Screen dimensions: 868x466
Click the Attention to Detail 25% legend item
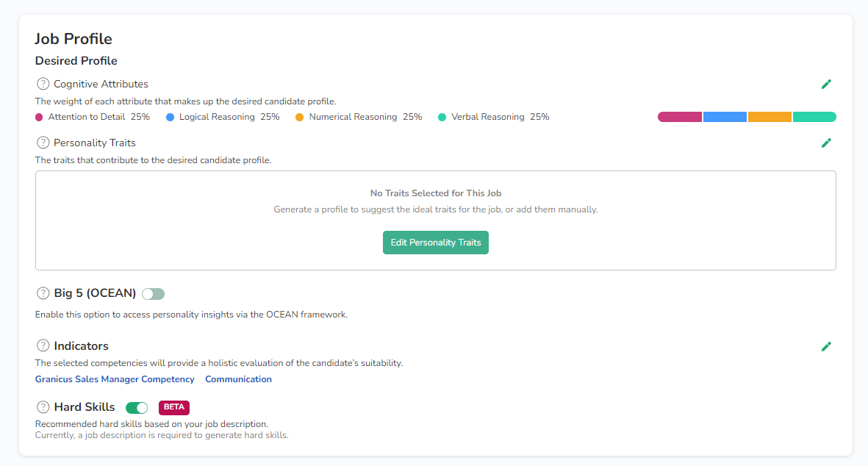tap(93, 117)
